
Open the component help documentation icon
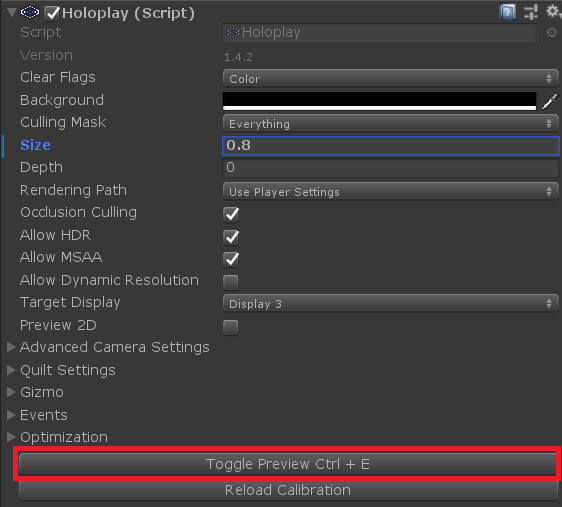507,11
